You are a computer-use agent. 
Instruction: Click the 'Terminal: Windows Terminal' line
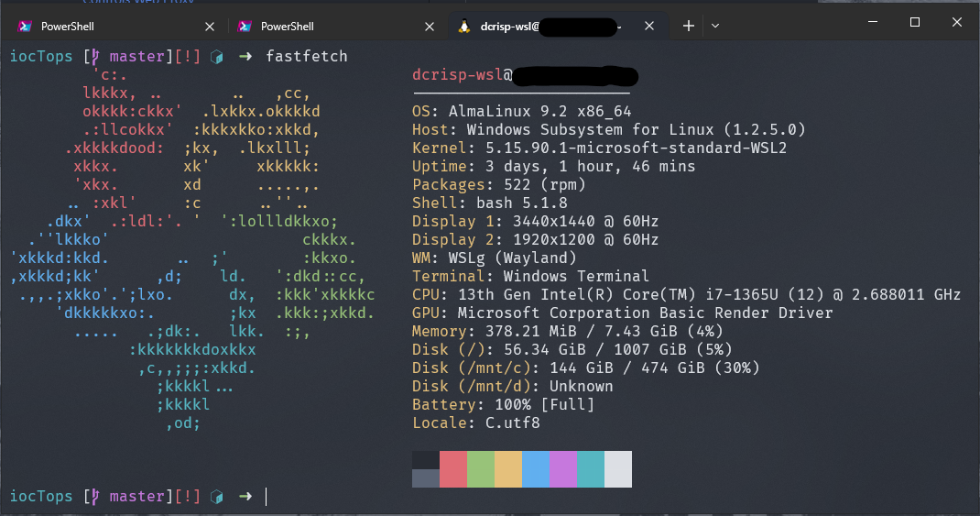pos(530,276)
